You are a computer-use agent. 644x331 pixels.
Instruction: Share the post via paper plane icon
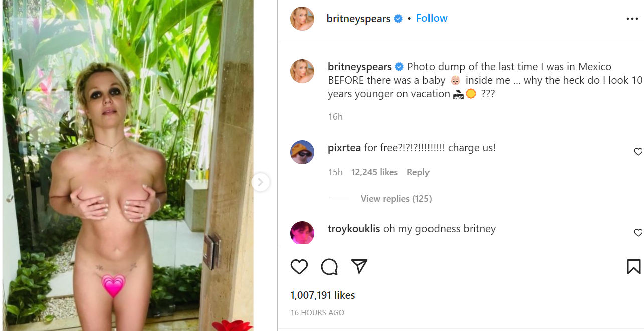coord(359,266)
